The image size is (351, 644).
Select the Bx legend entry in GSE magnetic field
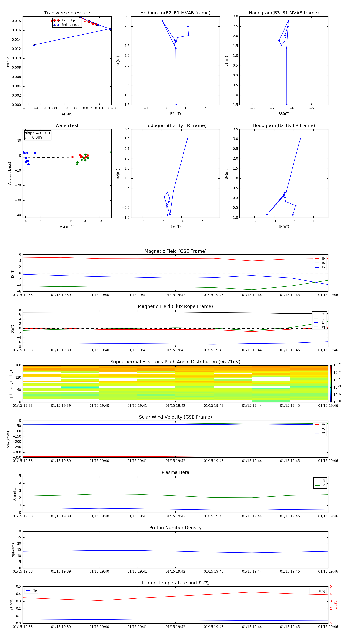[320, 259]
